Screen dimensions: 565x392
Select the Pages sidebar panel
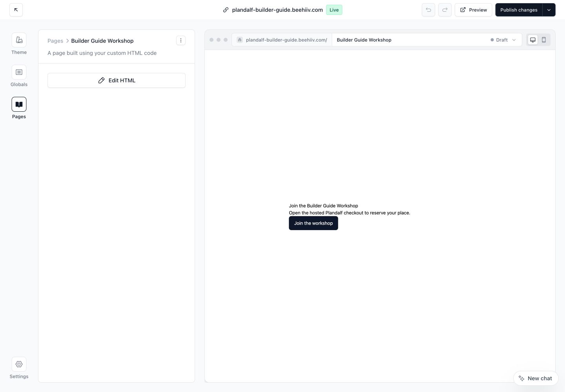click(x=19, y=108)
